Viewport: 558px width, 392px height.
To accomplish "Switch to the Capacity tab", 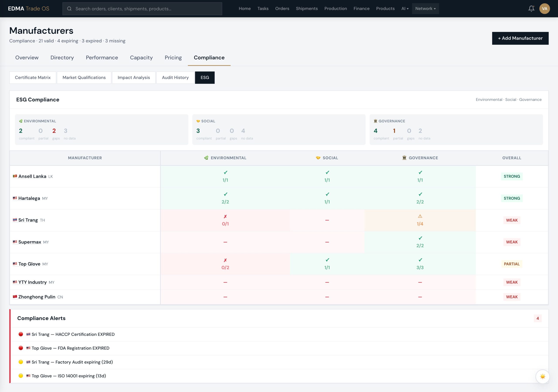I will 141,58.
